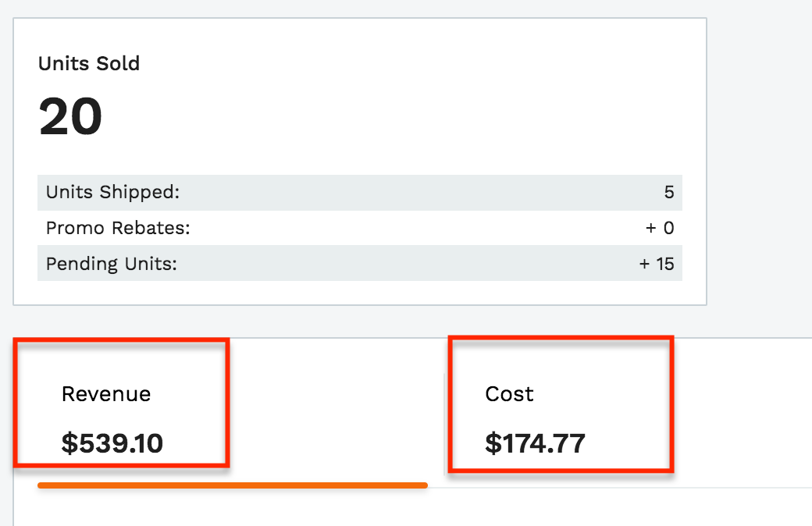Click the shaded Pending Units row background
This screenshot has height=526, width=812.
tap(390, 264)
